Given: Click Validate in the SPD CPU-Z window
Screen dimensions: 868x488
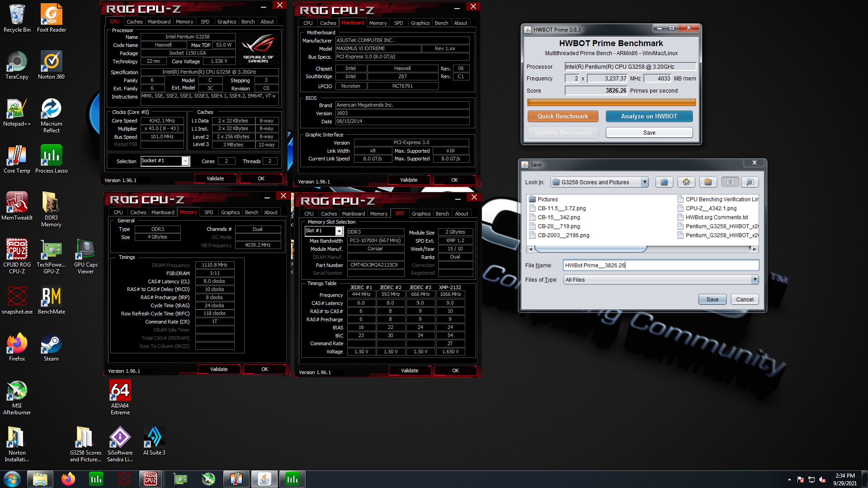Looking at the screenshot, I should [x=410, y=371].
